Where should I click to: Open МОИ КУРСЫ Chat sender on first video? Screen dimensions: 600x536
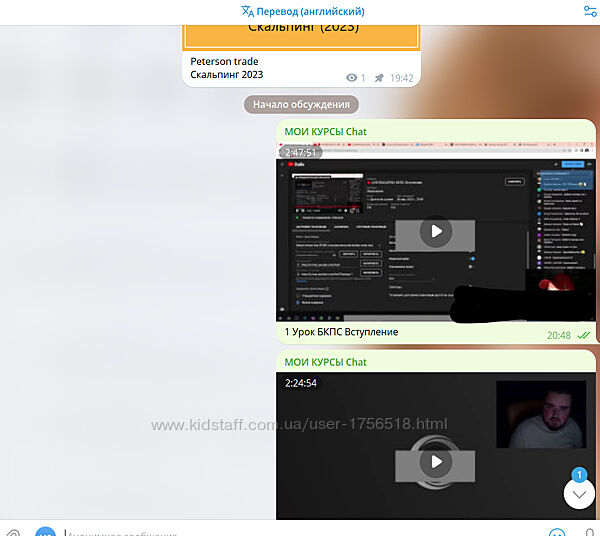click(x=325, y=132)
